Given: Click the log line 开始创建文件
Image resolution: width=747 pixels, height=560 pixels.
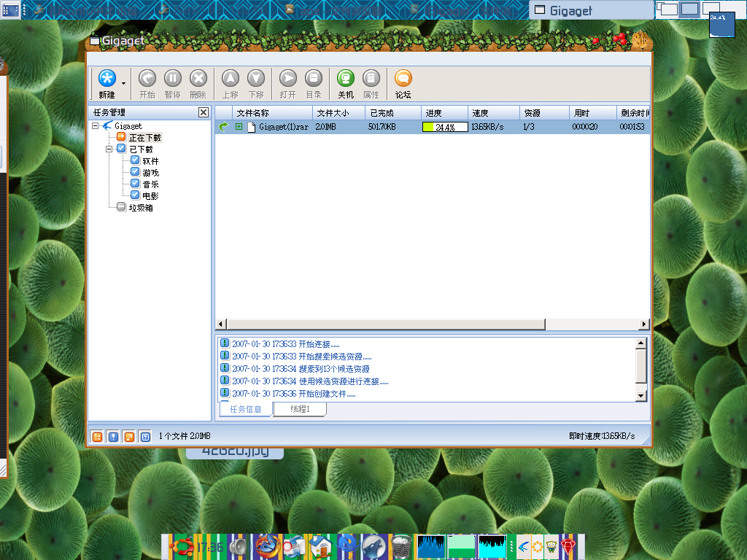Looking at the screenshot, I should pos(294,393).
